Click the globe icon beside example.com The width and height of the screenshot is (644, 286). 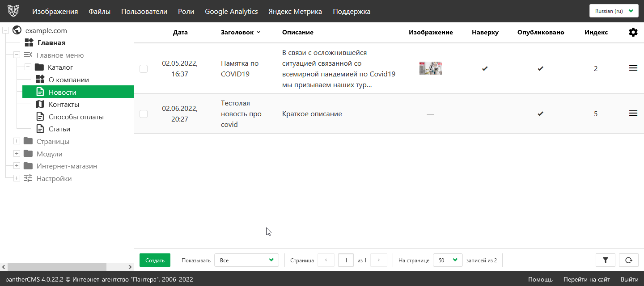(x=17, y=30)
